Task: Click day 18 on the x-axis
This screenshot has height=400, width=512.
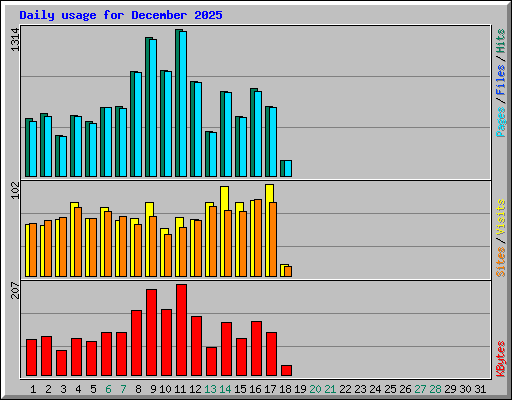Action: [285, 389]
